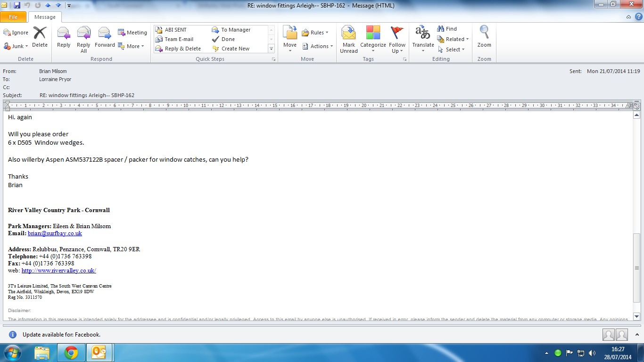Click the sender name Brian Milsom
644x362 pixels.
pos(53,71)
